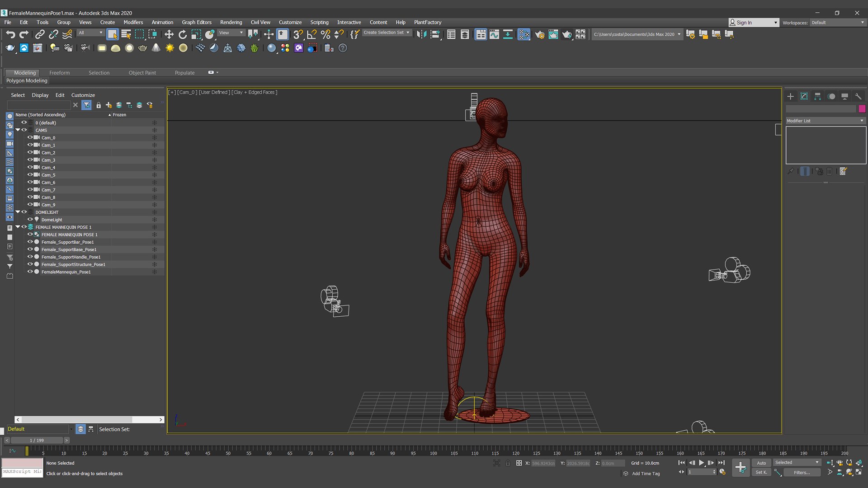Hide FemaleMannequin_Pose1 object
Image resolution: width=868 pixels, height=488 pixels.
tap(30, 272)
